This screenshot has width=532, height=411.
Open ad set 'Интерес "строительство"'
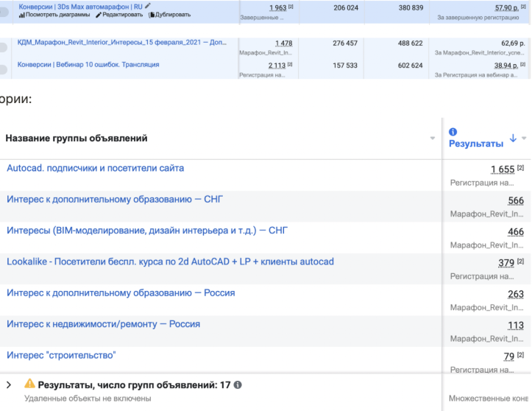point(61,355)
